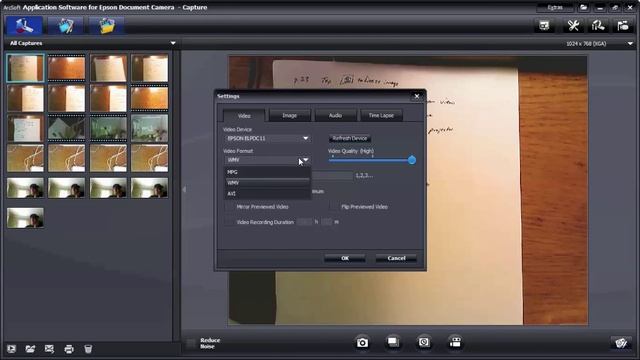Open the folder icon next to Extras
The height and width of the screenshot is (360, 640).
[584, 7]
